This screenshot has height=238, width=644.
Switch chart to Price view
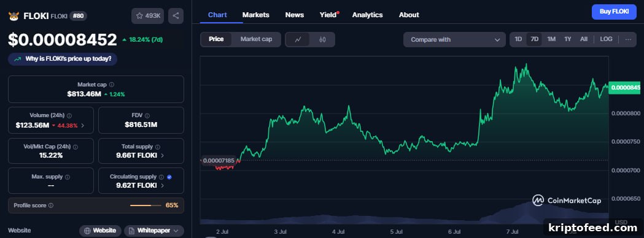(216, 39)
